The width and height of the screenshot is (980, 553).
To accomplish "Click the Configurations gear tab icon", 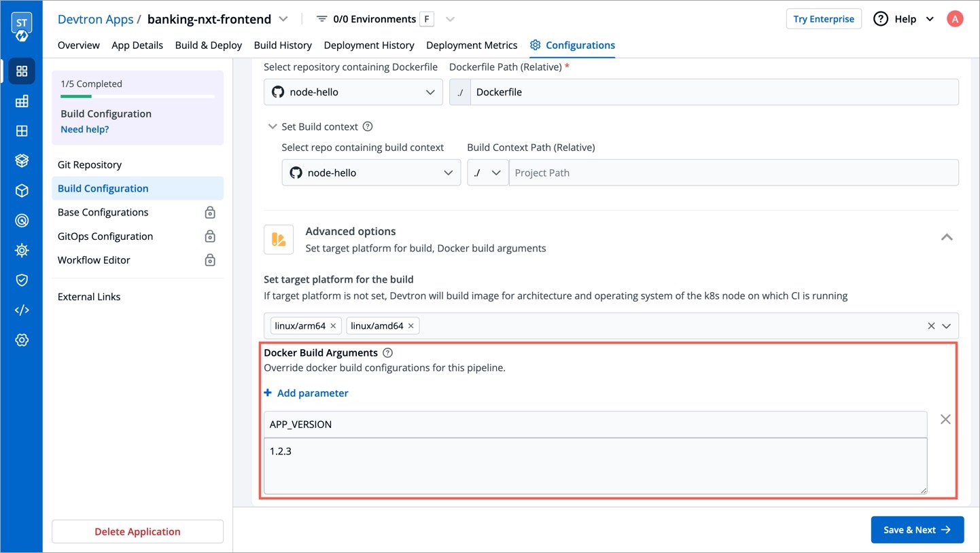I will 536,45.
